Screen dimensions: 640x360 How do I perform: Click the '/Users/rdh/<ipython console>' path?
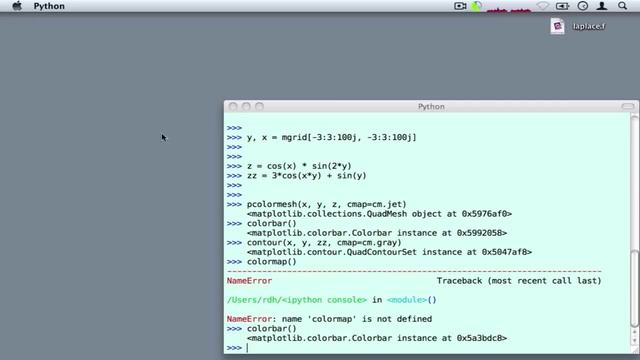click(x=297, y=300)
